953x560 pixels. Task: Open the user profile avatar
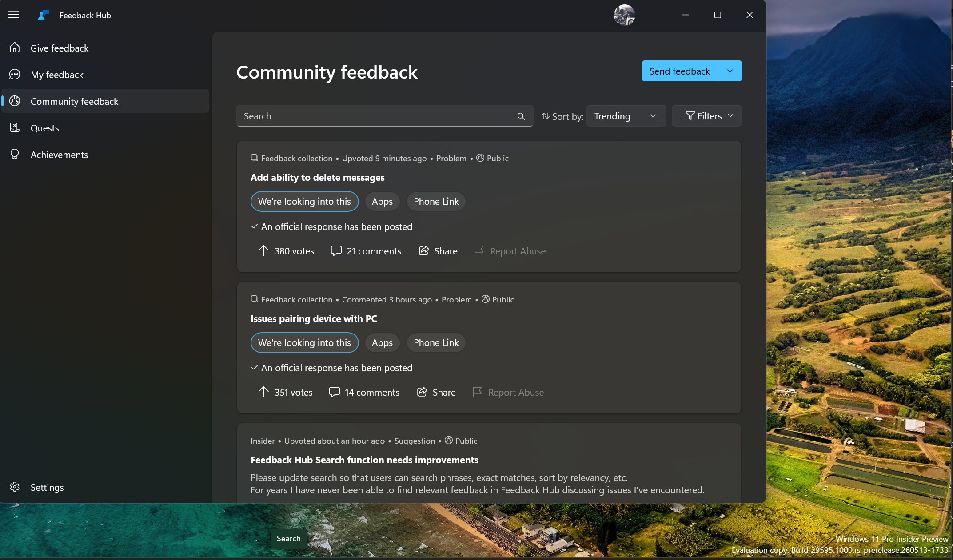click(x=624, y=15)
